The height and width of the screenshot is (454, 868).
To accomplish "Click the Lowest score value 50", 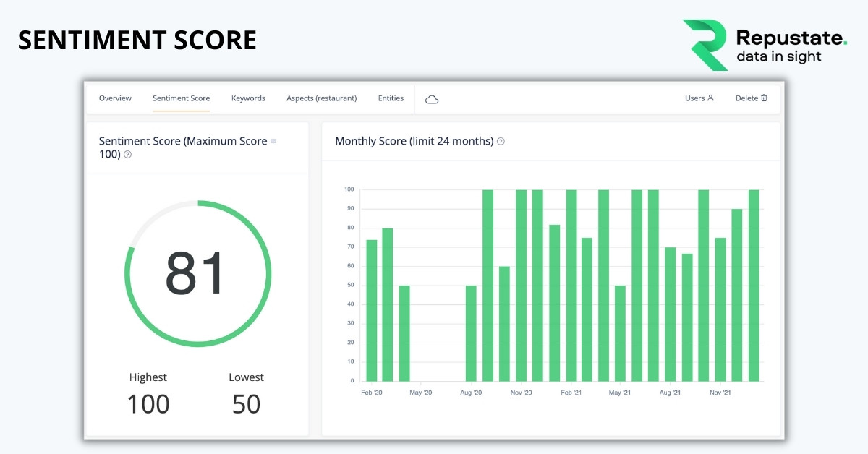I will point(246,403).
